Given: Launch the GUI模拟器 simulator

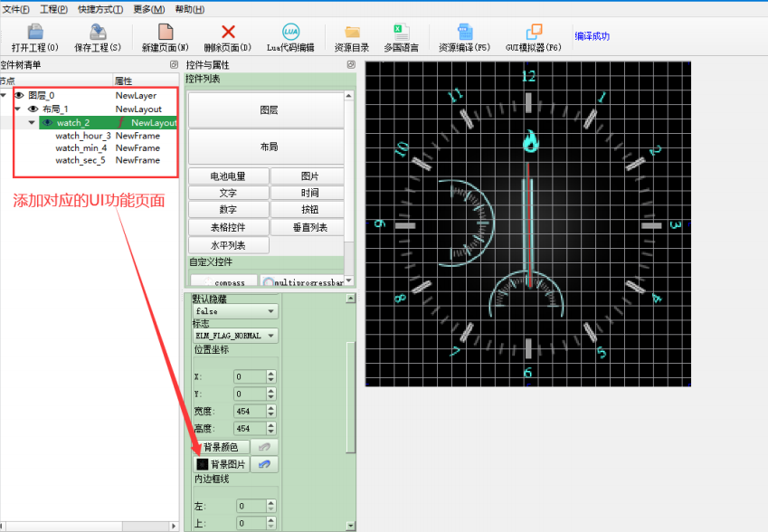Looking at the screenshot, I should [534, 38].
